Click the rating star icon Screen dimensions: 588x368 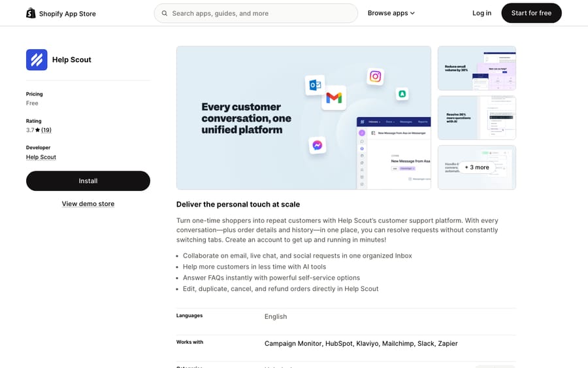tap(37, 130)
